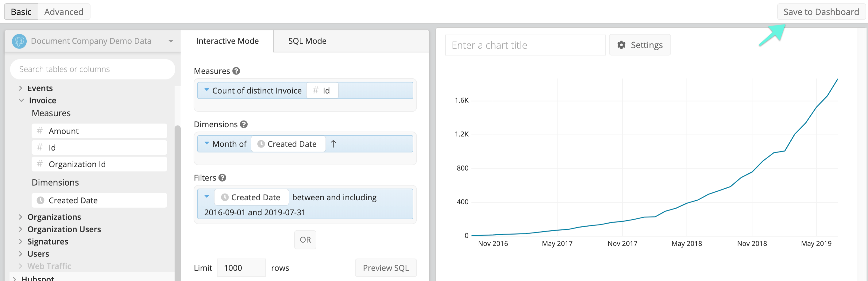Click the 'Nov 2017' axis label
Image resolution: width=868 pixels, height=281 pixels.
622,243
